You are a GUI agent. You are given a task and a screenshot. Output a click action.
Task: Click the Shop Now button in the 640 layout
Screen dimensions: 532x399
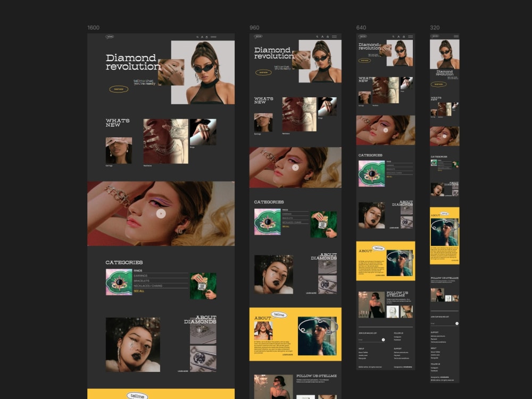(365, 61)
